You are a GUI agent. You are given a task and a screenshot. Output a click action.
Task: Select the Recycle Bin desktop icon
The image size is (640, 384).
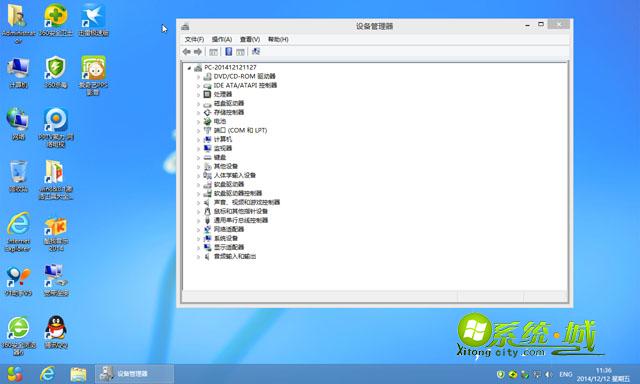click(18, 172)
